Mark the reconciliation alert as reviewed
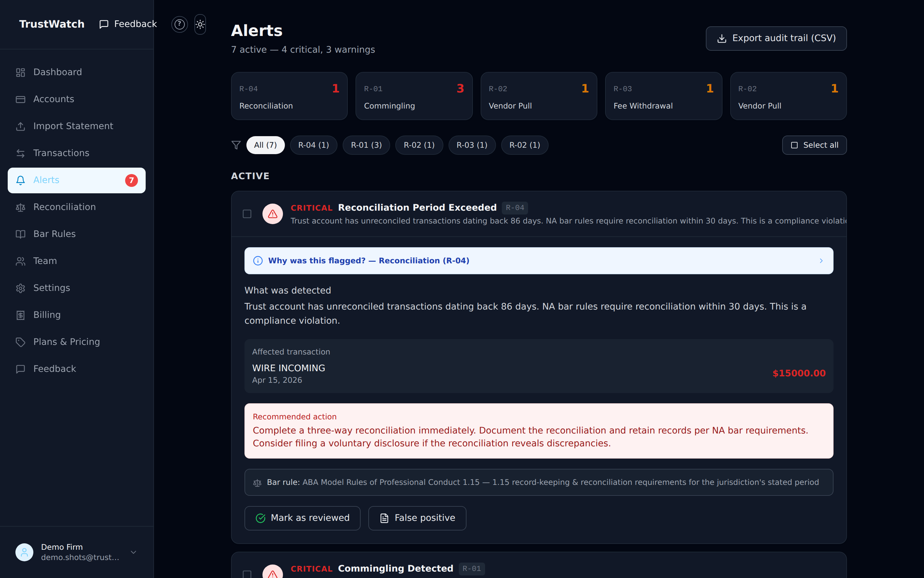The height and width of the screenshot is (578, 924). (303, 518)
